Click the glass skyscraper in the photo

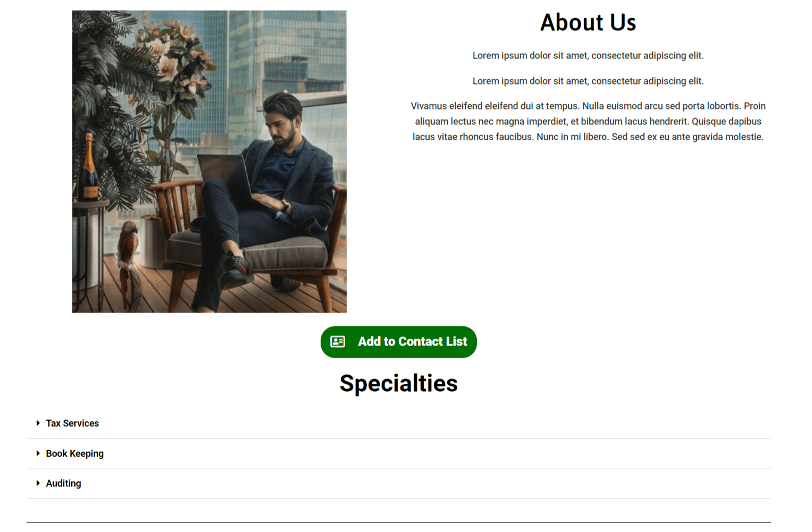(x=287, y=53)
